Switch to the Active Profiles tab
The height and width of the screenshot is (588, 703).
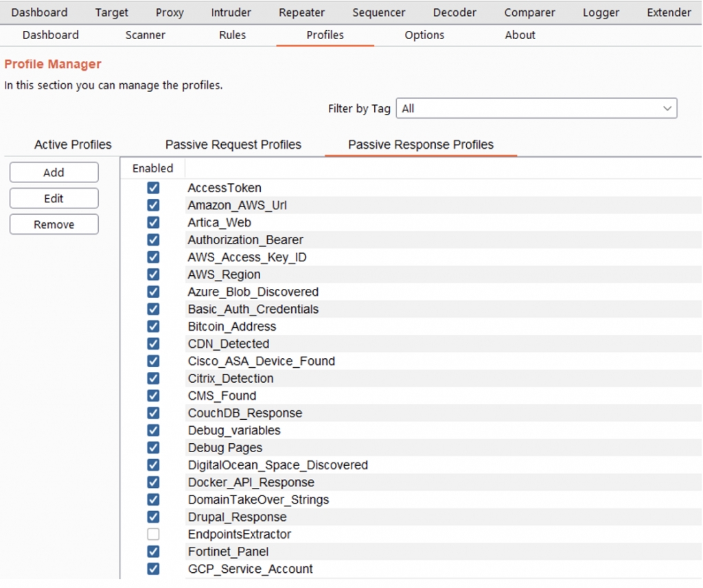pyautogui.click(x=73, y=145)
